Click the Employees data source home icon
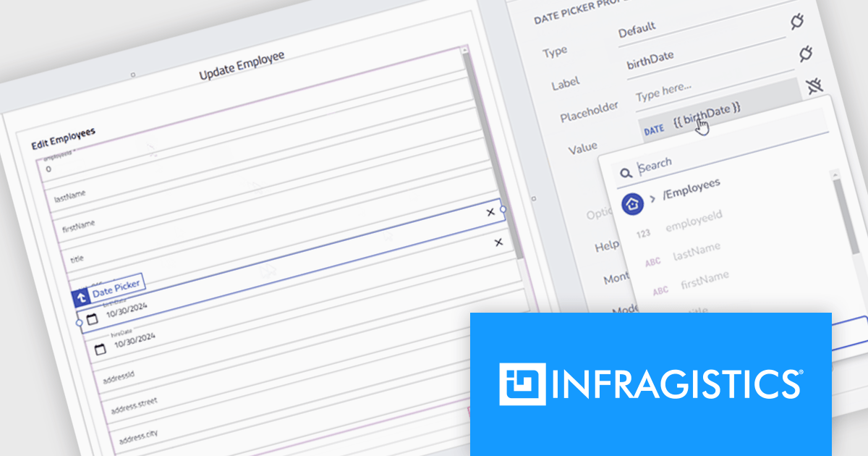868x456 pixels. click(x=632, y=204)
